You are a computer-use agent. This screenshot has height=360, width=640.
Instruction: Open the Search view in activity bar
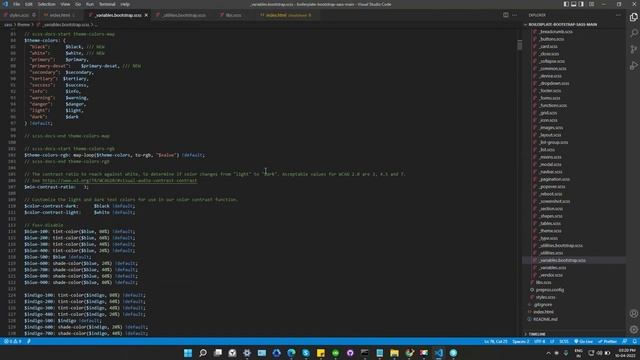pyautogui.click(x=633, y=33)
